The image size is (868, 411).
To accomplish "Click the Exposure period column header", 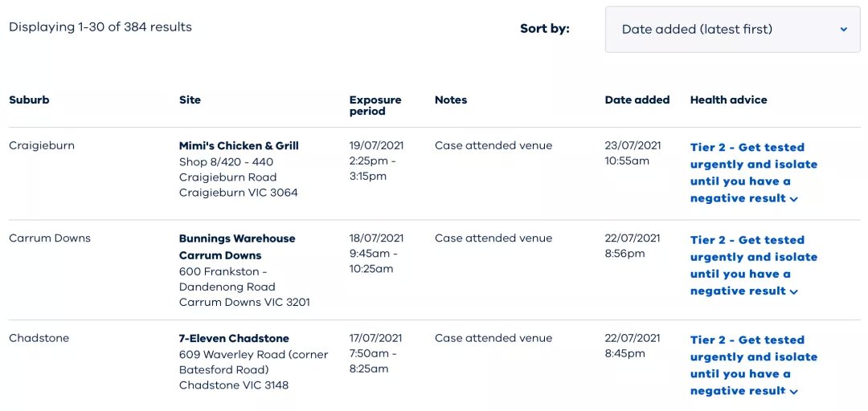I will click(x=375, y=106).
